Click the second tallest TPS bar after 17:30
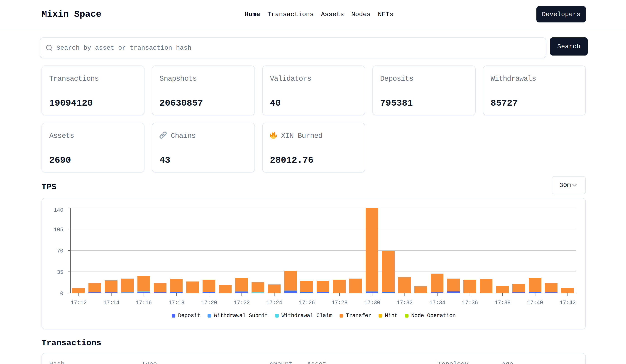The height and width of the screenshot is (364, 626). (x=388, y=272)
